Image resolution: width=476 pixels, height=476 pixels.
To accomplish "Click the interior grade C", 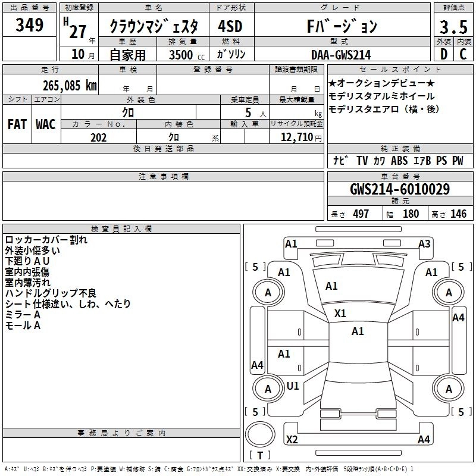I will [463, 54].
